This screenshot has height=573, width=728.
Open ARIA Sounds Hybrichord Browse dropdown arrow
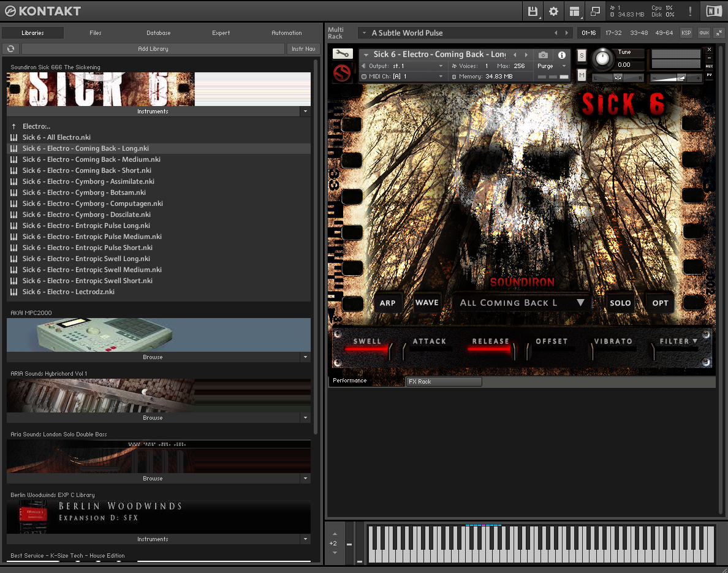pos(306,418)
